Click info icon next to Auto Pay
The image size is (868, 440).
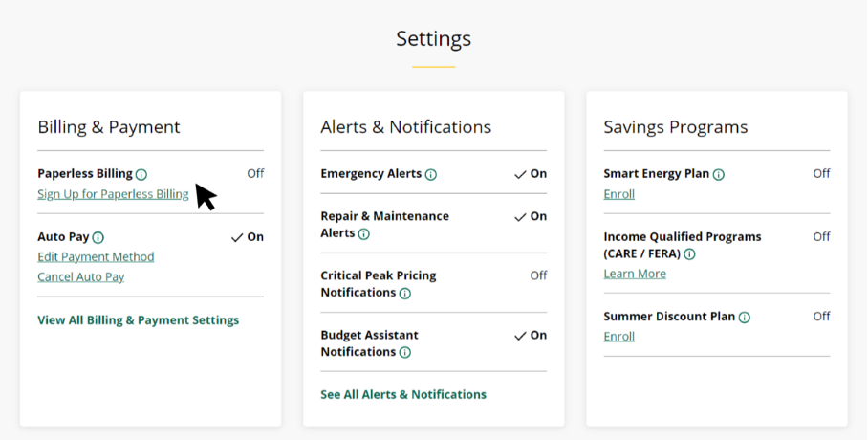98,237
